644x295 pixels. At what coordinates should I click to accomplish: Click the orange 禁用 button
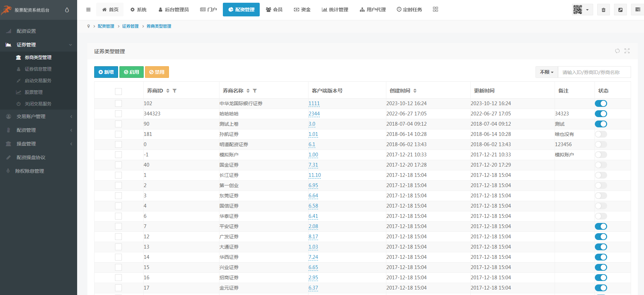157,72
